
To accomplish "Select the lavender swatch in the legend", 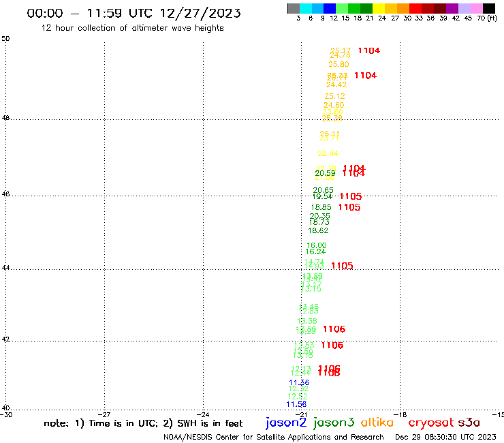I will click(464, 8).
